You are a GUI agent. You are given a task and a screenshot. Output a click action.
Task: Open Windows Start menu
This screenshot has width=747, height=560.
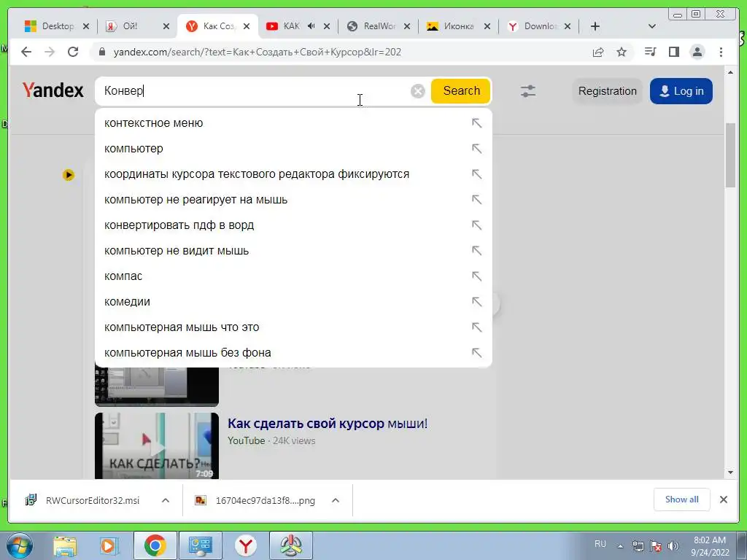(x=20, y=545)
